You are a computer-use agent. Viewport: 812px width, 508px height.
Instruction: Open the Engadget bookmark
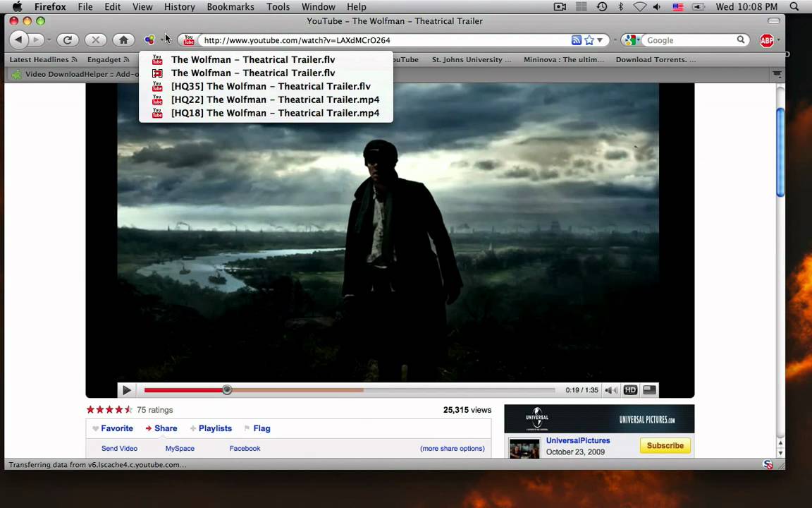pos(109,59)
